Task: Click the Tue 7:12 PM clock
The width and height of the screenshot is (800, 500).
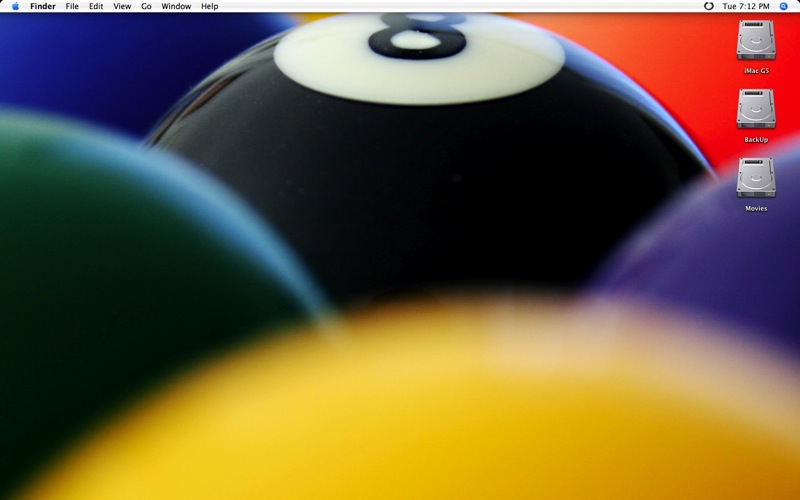Action: pyautogui.click(x=745, y=6)
